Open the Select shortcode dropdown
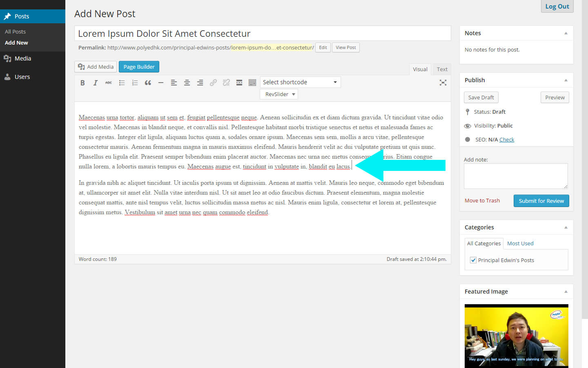The image size is (588, 368). point(300,82)
